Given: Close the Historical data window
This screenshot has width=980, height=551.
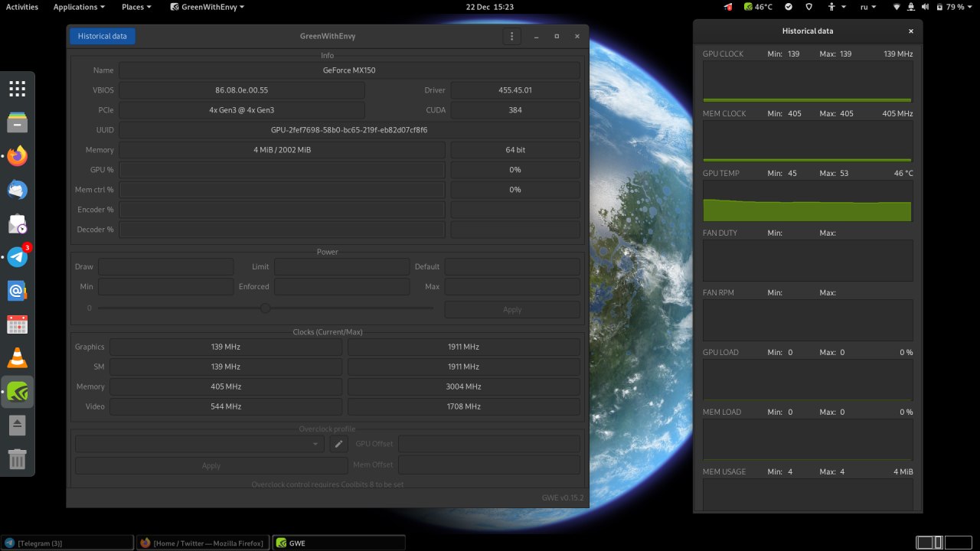Looking at the screenshot, I should tap(911, 31).
